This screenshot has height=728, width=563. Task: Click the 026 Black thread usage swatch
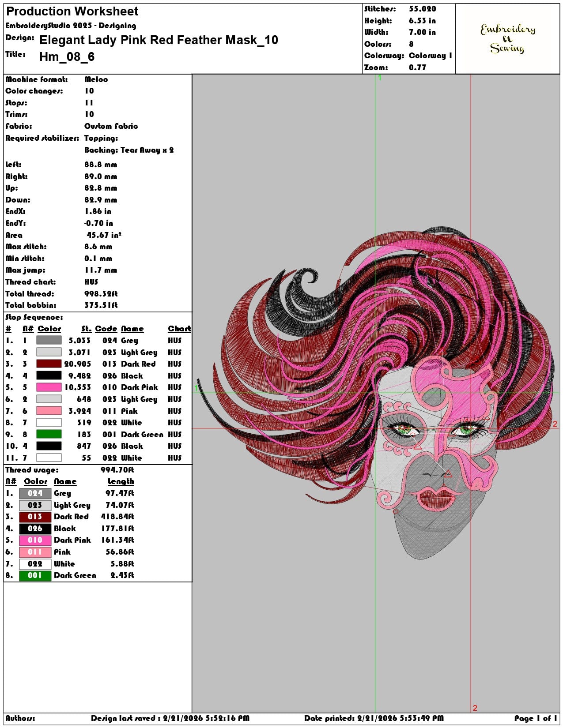[35, 529]
